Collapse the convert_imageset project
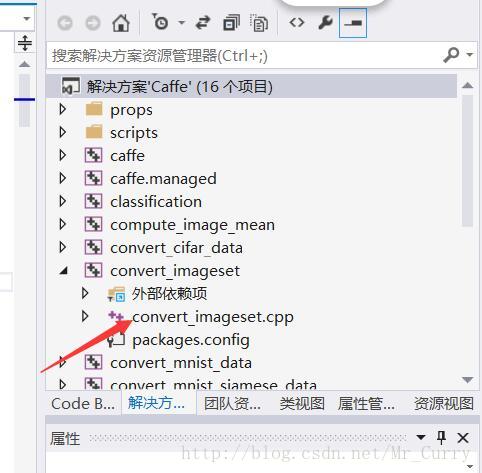Screen dimensions: 482x473 [64, 270]
